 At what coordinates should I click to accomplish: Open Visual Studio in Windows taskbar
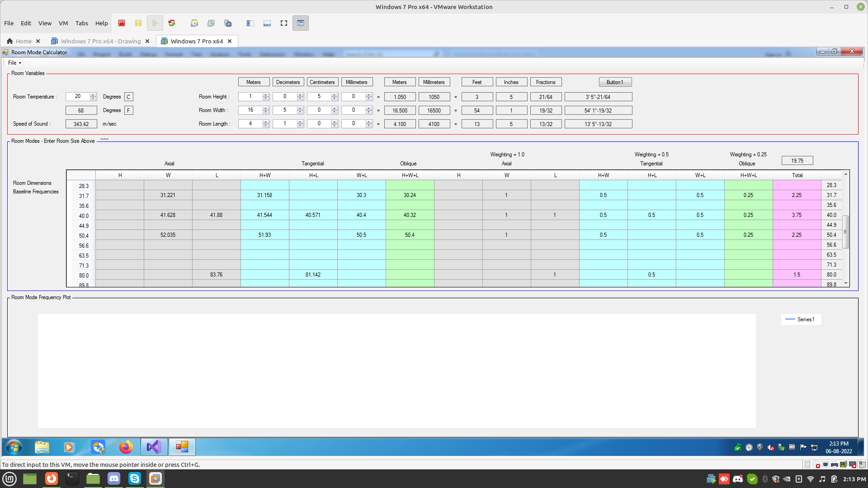coord(154,447)
